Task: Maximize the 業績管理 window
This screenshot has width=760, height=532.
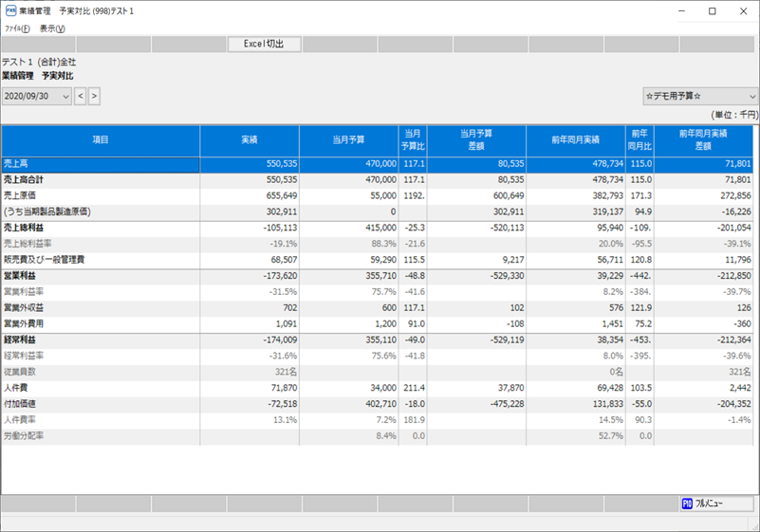Action: 712,10
